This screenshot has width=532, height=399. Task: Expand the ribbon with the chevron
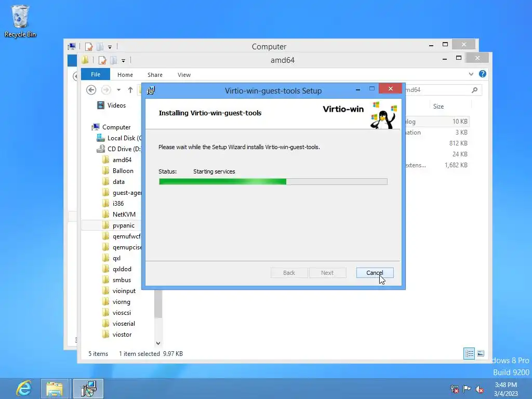pyautogui.click(x=471, y=74)
